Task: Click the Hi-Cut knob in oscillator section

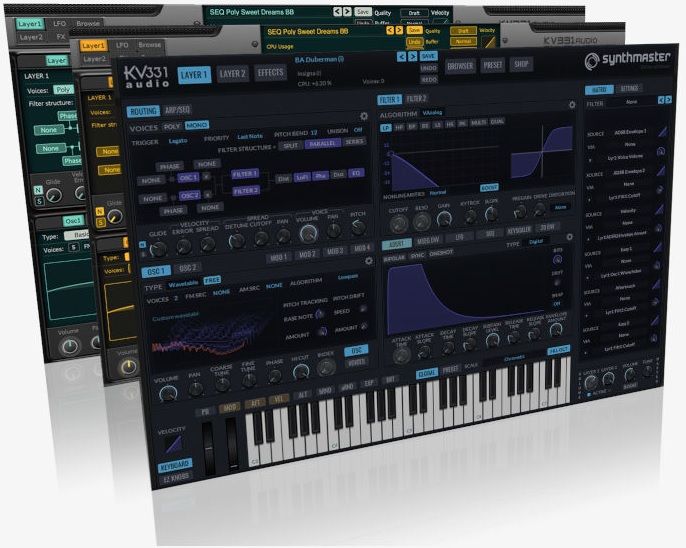Action: tap(301, 372)
